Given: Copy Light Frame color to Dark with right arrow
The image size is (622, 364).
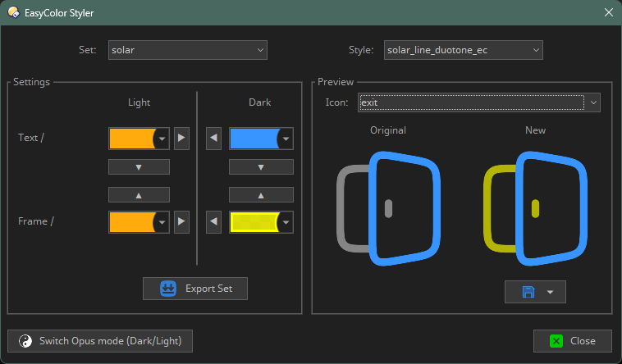Looking at the screenshot, I should pyautogui.click(x=181, y=221).
